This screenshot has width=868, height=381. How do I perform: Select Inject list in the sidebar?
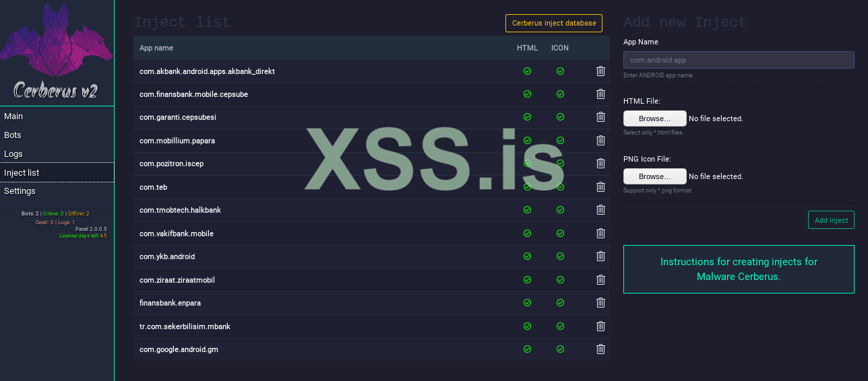tap(57, 173)
